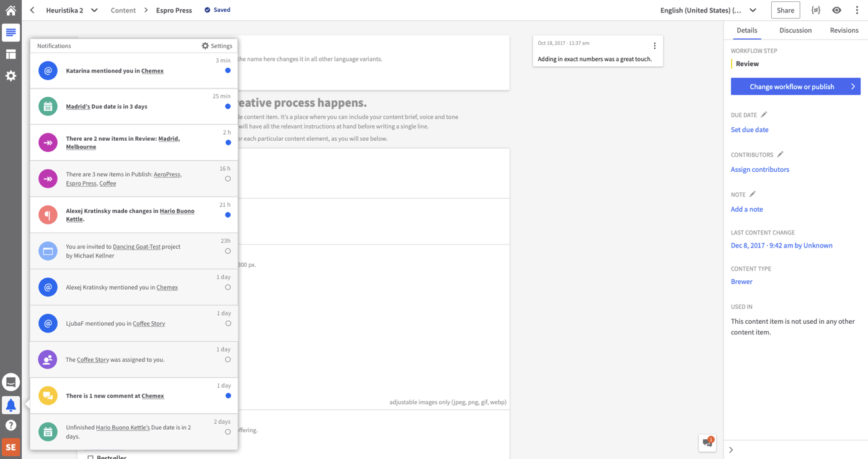Open the English (United States) language dropdown
The image size is (868, 459).
[753, 10]
